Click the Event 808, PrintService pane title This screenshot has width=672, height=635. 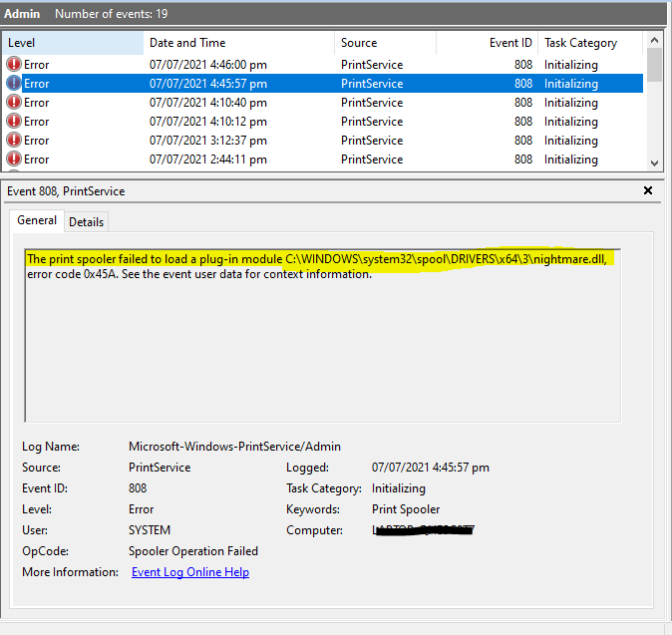66,191
